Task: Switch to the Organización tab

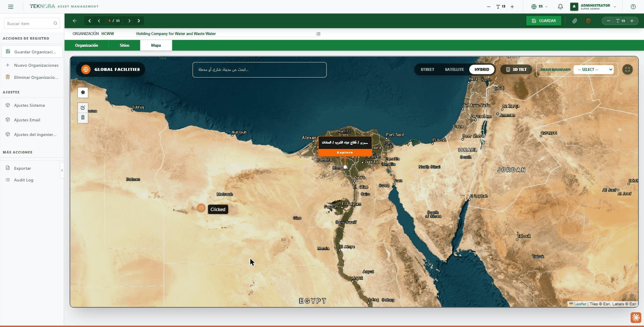Action: click(86, 45)
